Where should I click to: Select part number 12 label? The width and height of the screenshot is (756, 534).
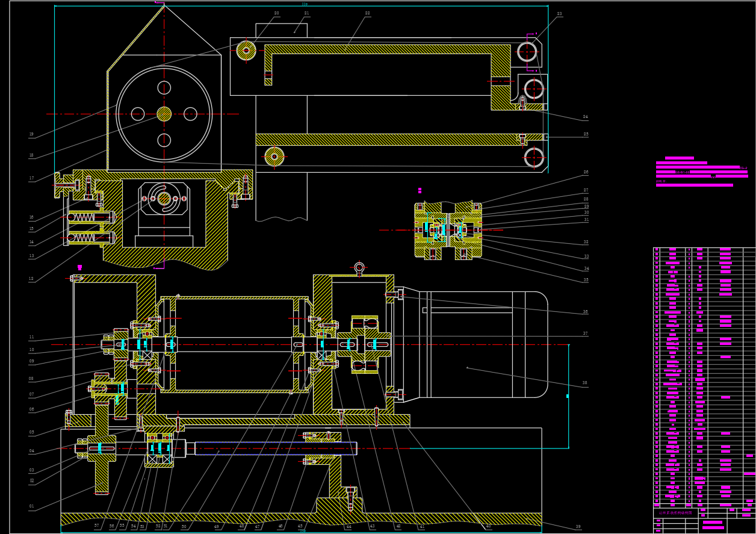(x=31, y=278)
